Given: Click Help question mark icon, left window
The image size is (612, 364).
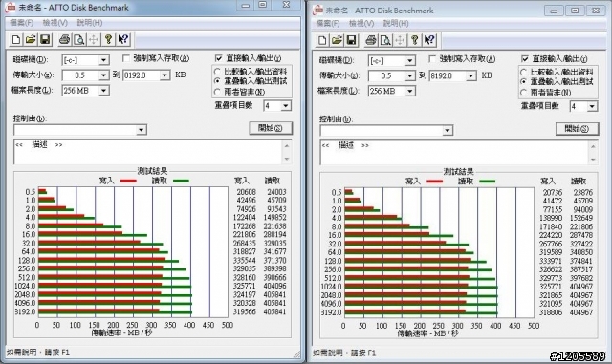Looking at the screenshot, I should click(x=108, y=39).
